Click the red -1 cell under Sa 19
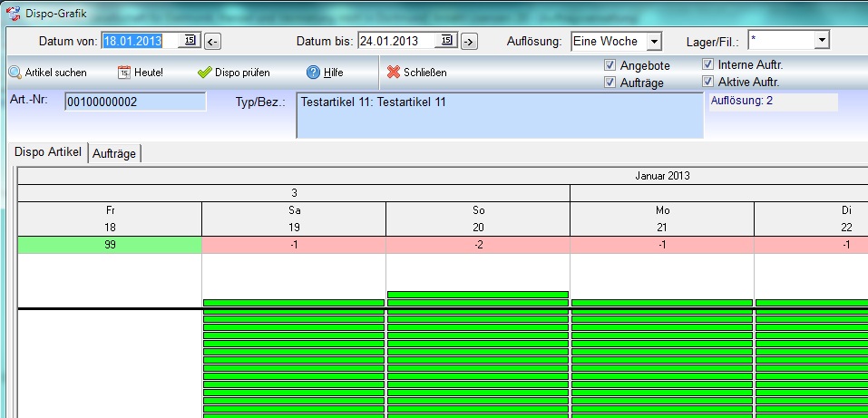 pos(294,245)
